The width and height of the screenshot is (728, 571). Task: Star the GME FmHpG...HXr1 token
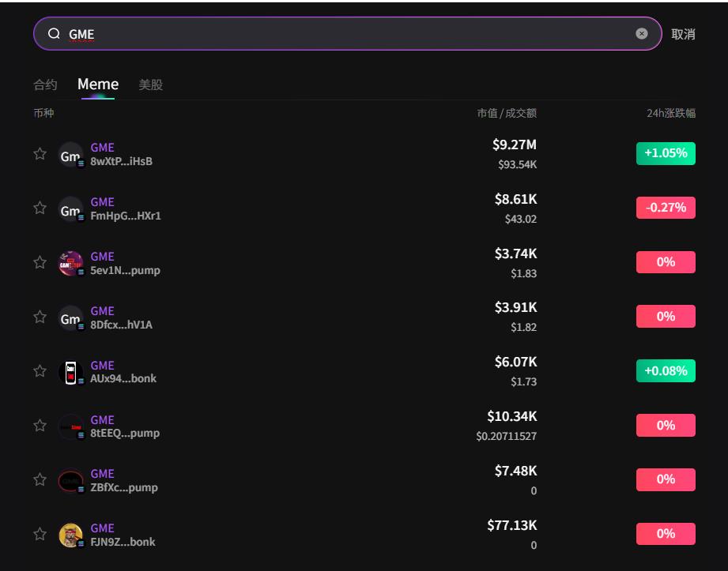click(x=40, y=208)
